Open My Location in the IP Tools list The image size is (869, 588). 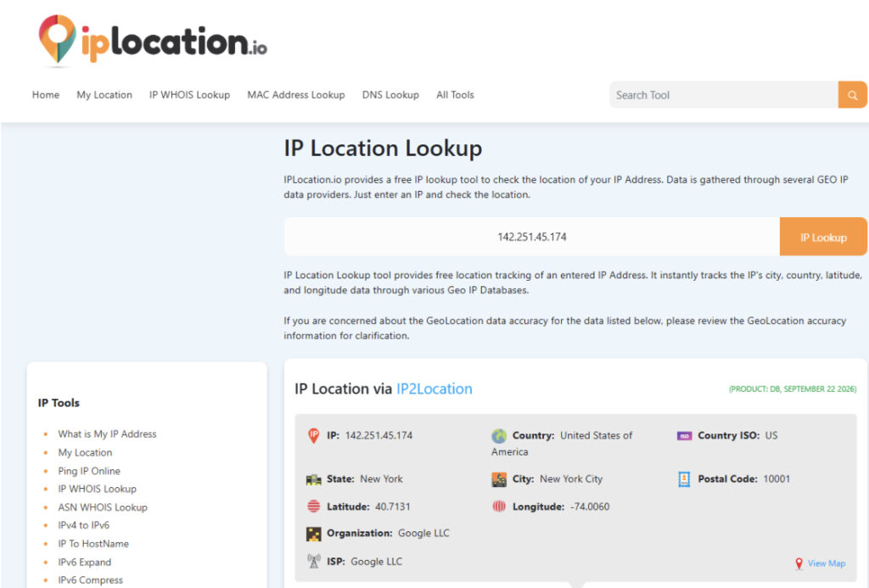point(86,452)
